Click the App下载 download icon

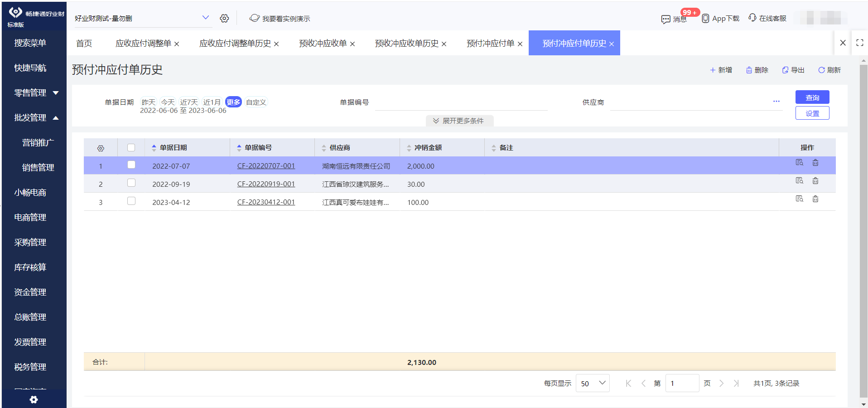click(x=705, y=18)
